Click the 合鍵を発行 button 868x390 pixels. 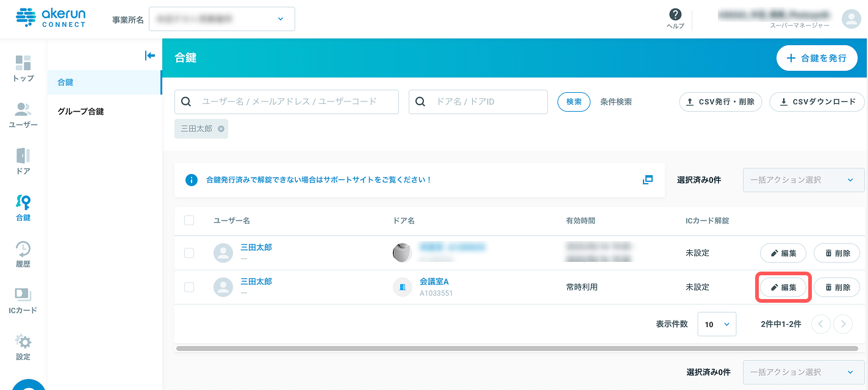[817, 58]
